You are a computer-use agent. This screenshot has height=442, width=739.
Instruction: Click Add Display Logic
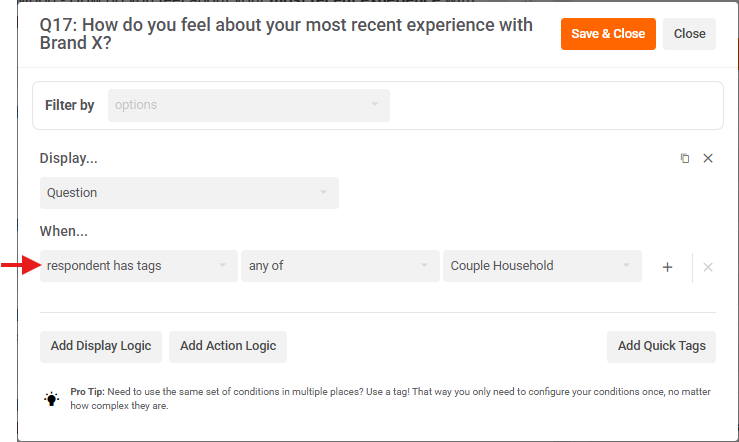(101, 346)
